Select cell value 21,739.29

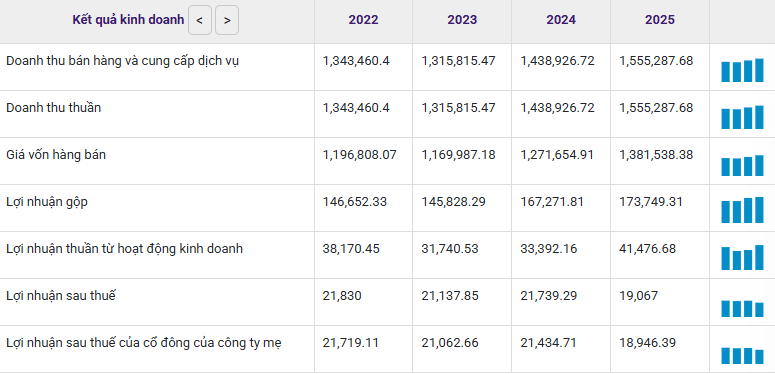tap(549, 296)
